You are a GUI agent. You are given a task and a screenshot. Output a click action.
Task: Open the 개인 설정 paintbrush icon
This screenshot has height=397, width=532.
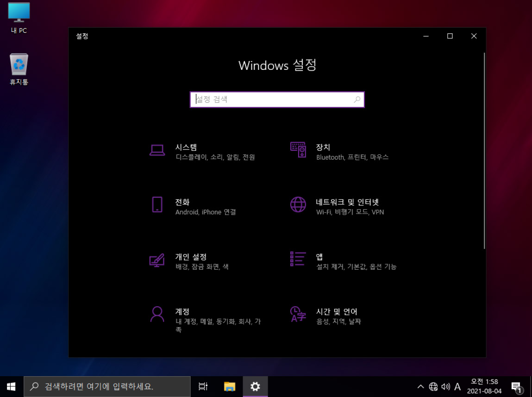click(157, 260)
